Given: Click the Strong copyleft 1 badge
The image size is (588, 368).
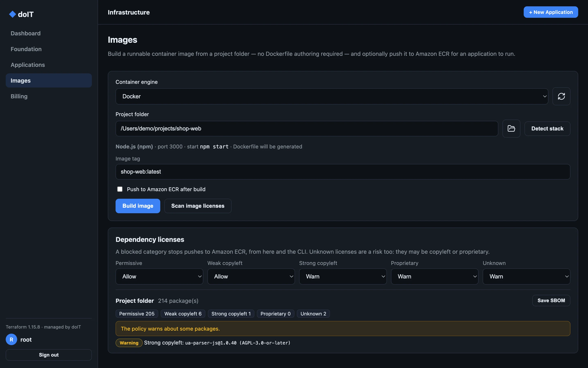Looking at the screenshot, I should pyautogui.click(x=231, y=314).
